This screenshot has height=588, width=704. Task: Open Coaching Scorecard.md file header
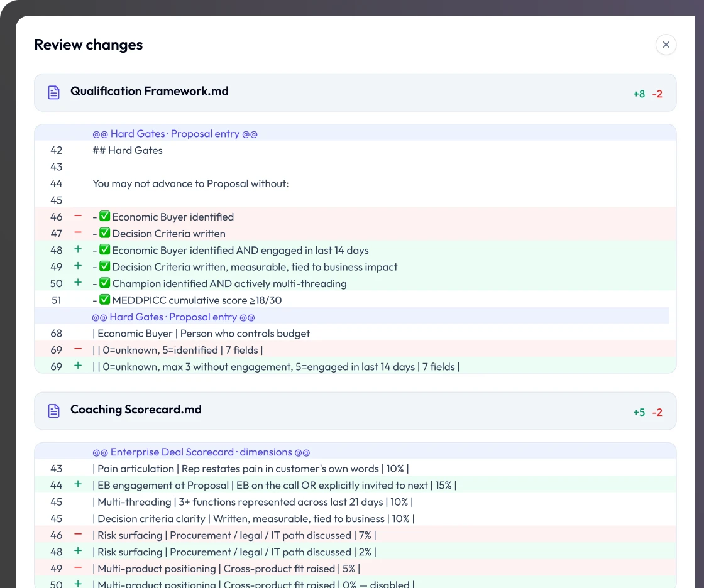355,411
